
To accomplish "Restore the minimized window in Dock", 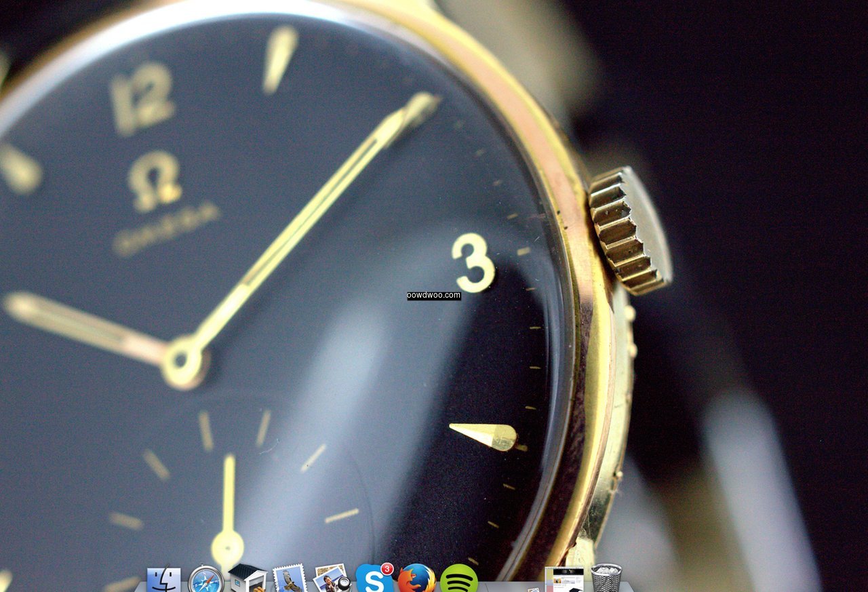I will 564,580.
